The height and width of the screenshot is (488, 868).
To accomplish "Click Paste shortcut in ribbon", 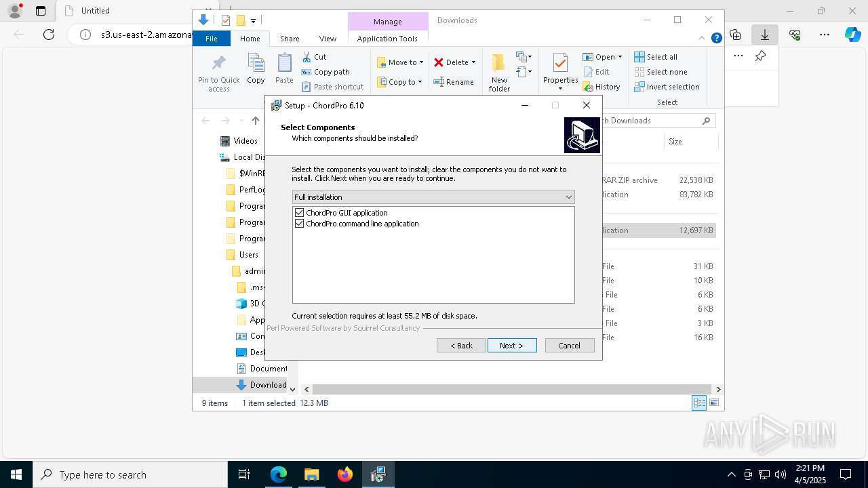I will (x=332, y=87).
